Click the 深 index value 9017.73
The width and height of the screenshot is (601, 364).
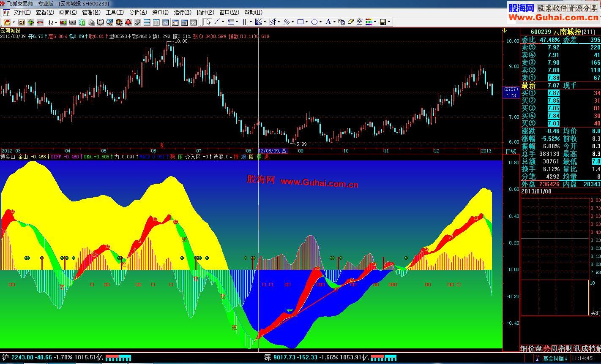click(x=284, y=357)
